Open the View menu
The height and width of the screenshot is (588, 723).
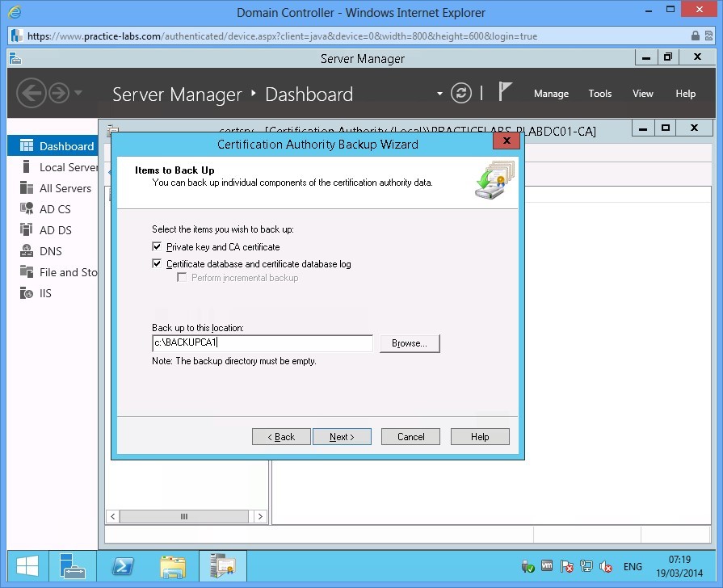642,94
